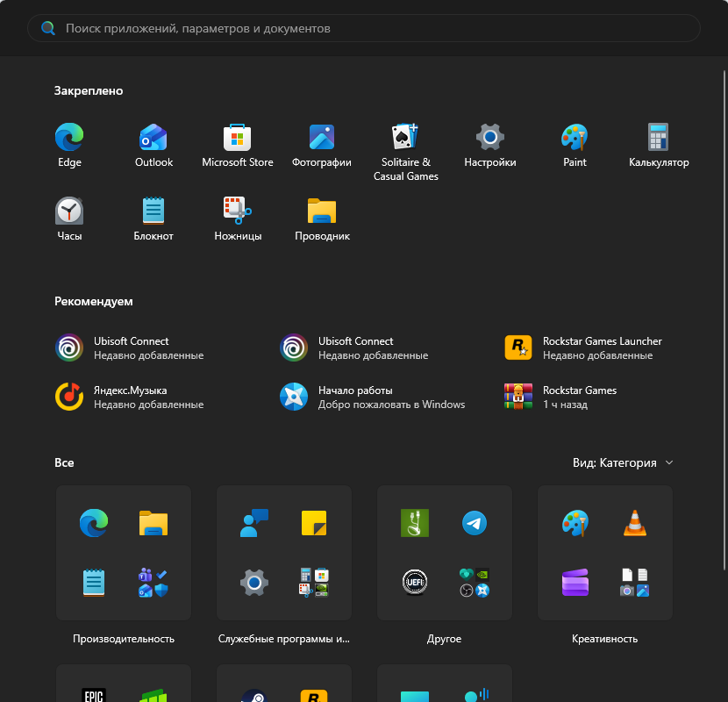The height and width of the screenshot is (702, 728).
Task: Open Settings gear in Служебные программы category
Action: 254,583
